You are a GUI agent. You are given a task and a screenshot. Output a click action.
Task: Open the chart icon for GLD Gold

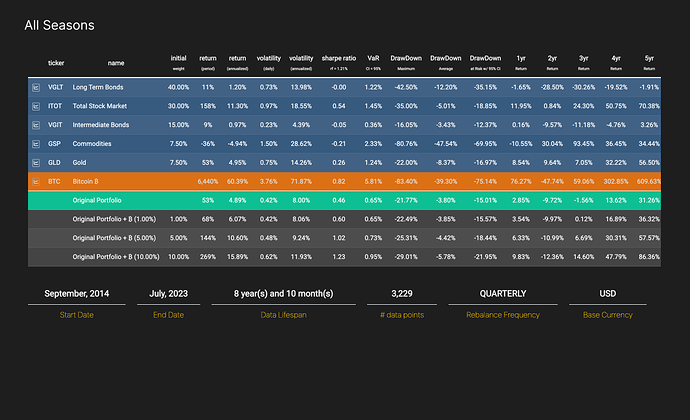35,160
